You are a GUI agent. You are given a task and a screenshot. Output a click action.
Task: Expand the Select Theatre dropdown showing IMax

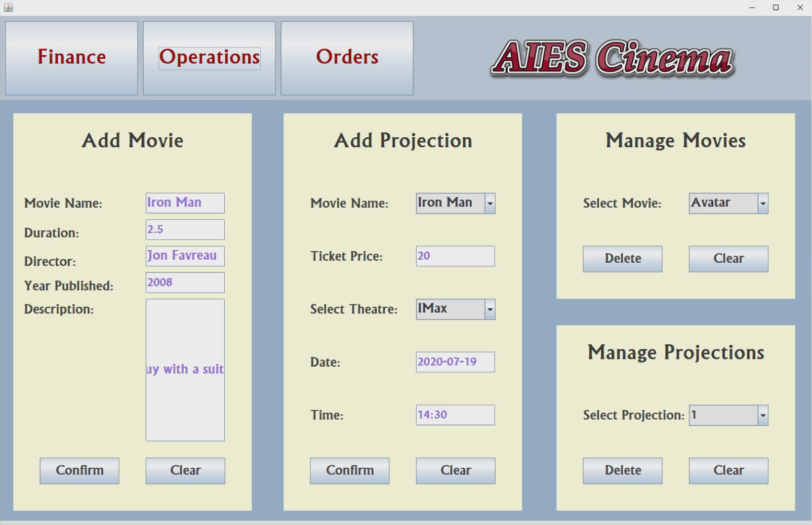pos(456,309)
